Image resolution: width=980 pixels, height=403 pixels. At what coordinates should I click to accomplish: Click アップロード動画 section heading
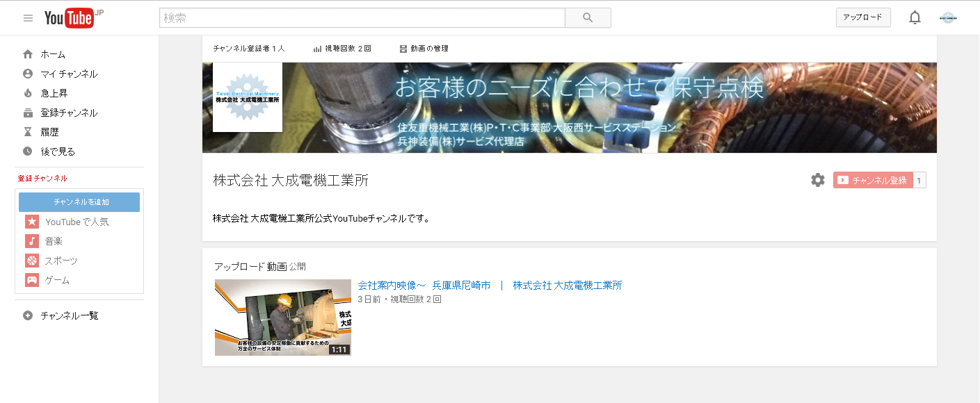[250, 266]
